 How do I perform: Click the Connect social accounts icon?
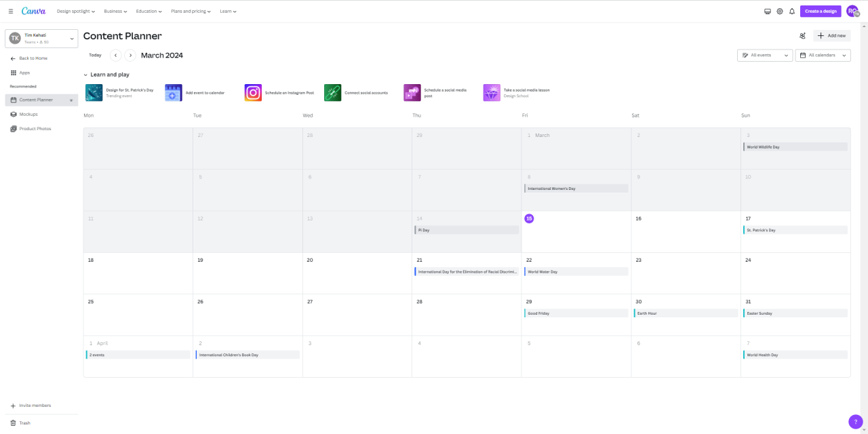[x=332, y=93]
